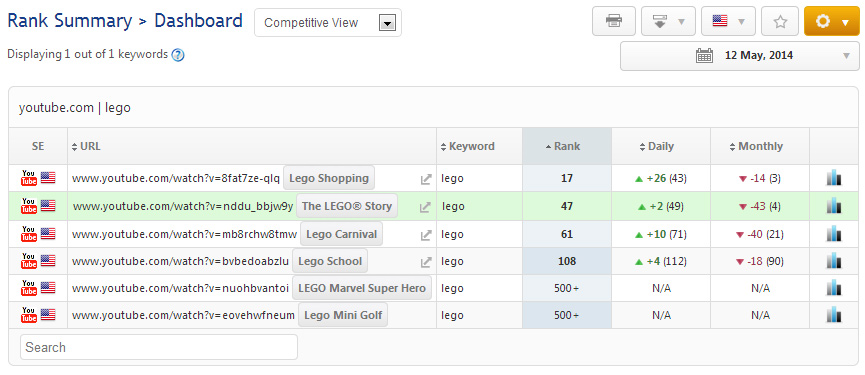Open the US flag country selector
This screenshot has height=375, width=865.
coord(728,22)
